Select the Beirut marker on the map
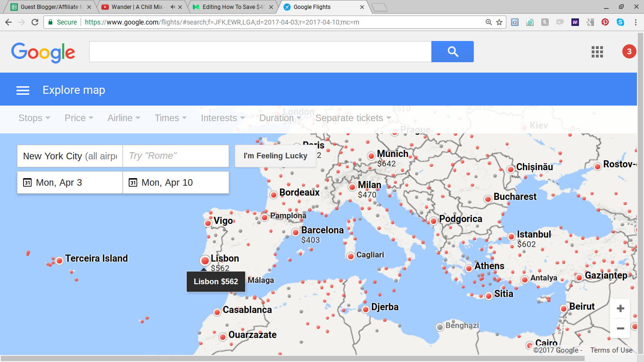644x362 pixels. [563, 309]
